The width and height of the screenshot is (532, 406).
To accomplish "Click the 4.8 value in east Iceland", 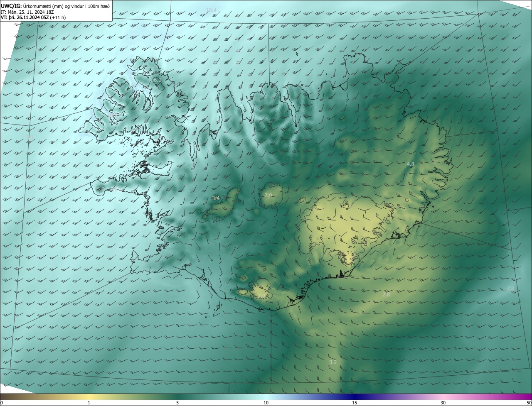I will (x=411, y=164).
